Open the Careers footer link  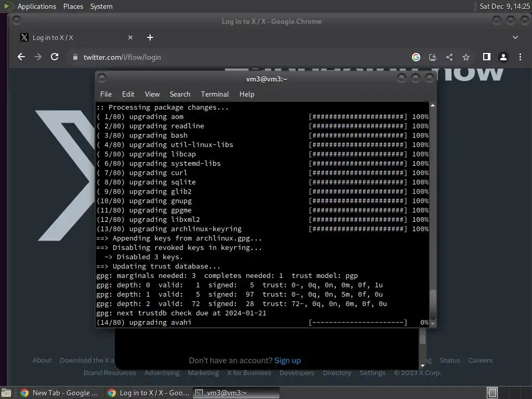pos(481,361)
